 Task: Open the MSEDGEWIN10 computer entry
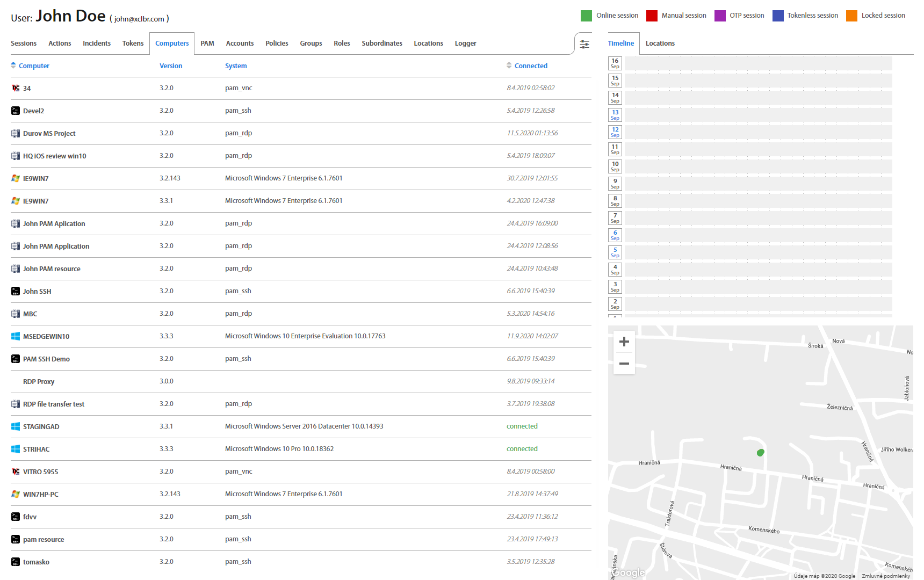pyautogui.click(x=46, y=336)
